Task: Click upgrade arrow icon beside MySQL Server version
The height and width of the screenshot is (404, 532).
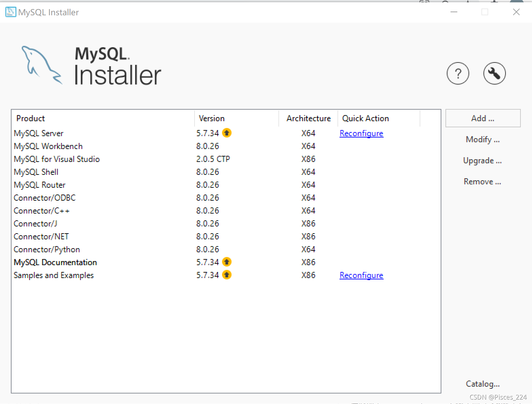Action: (x=227, y=133)
